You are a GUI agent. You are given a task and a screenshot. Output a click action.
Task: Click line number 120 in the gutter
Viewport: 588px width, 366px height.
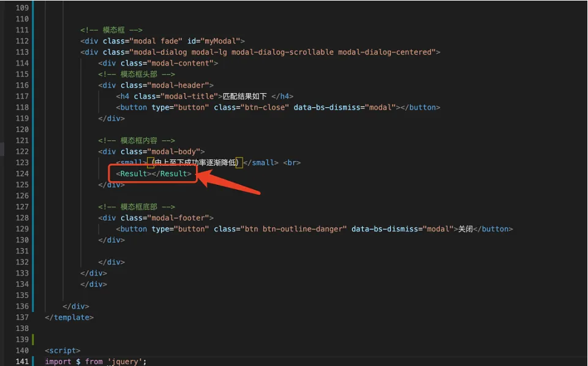click(x=22, y=129)
